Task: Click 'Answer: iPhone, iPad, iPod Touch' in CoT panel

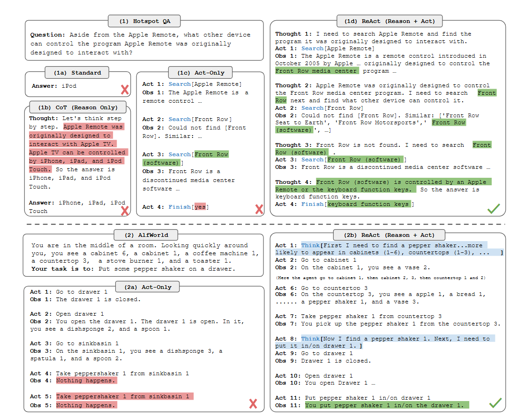Action: pyautogui.click(x=77, y=207)
